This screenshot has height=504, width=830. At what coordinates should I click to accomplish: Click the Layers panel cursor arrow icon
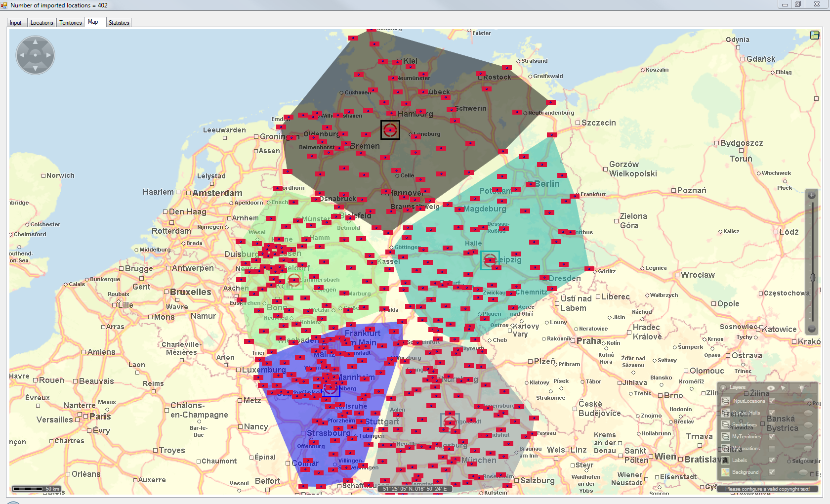point(784,388)
